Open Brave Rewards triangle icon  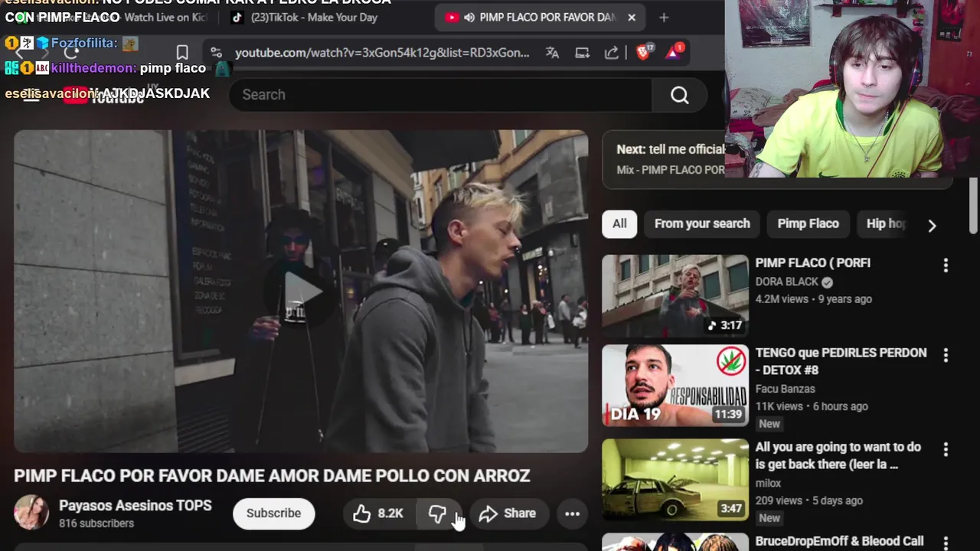[674, 52]
